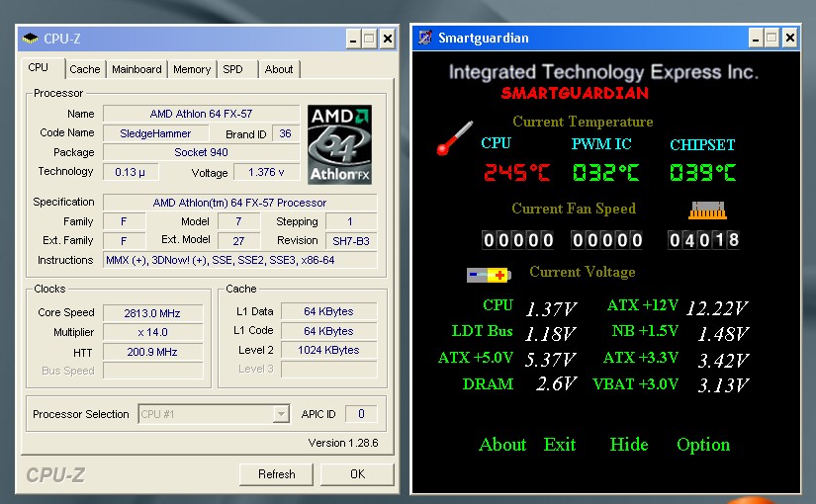
Task: Click the Revision value SH7-B3
Action: (351, 241)
